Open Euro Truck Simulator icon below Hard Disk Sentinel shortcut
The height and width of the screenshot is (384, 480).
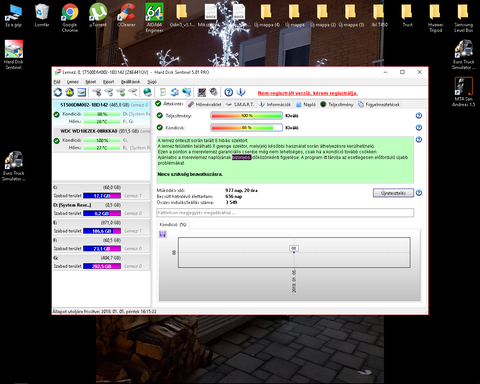tap(13, 166)
